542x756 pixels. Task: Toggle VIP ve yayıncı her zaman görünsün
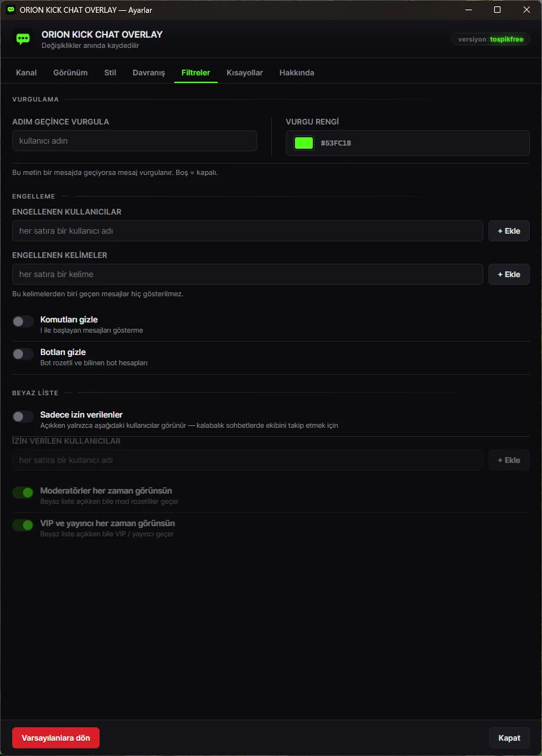pos(23,525)
